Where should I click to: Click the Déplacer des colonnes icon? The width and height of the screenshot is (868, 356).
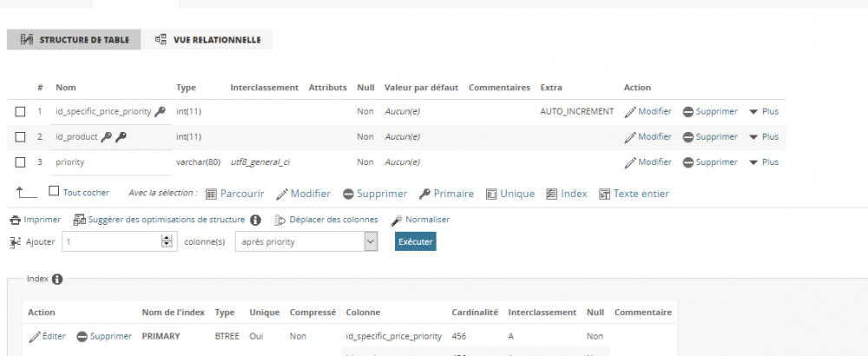coord(280,221)
